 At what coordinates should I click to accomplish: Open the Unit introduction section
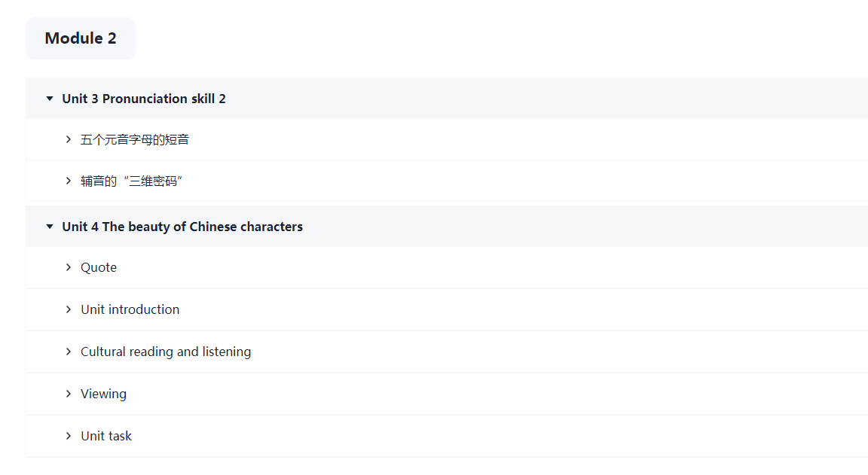point(130,309)
